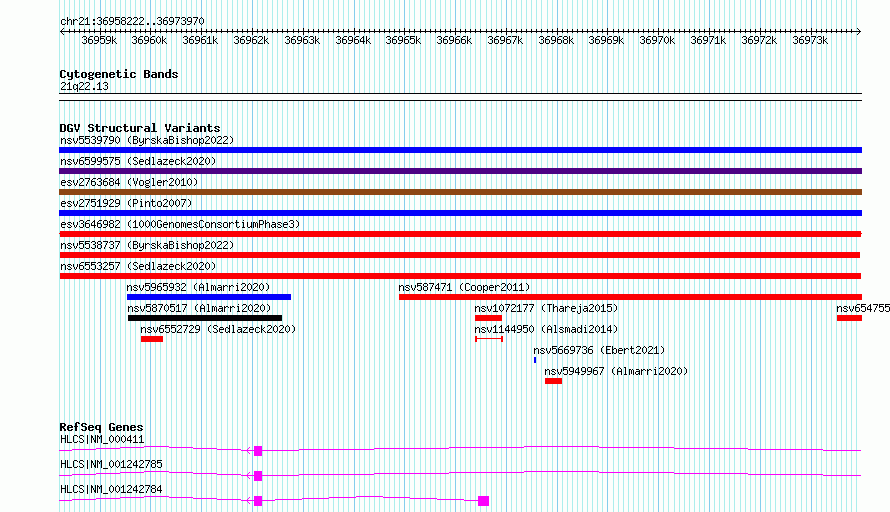
Task: Click the red bar under nsv587471
Action: click(x=631, y=297)
